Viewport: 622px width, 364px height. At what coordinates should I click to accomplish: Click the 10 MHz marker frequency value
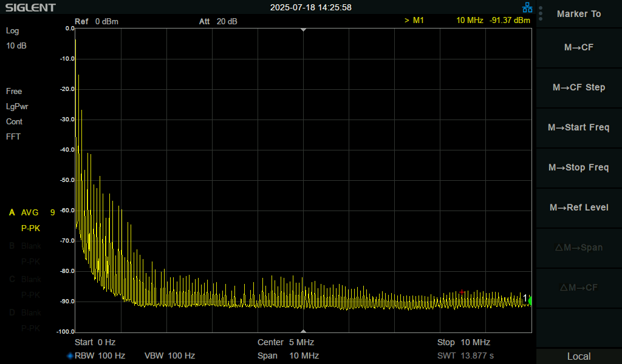pyautogui.click(x=470, y=20)
